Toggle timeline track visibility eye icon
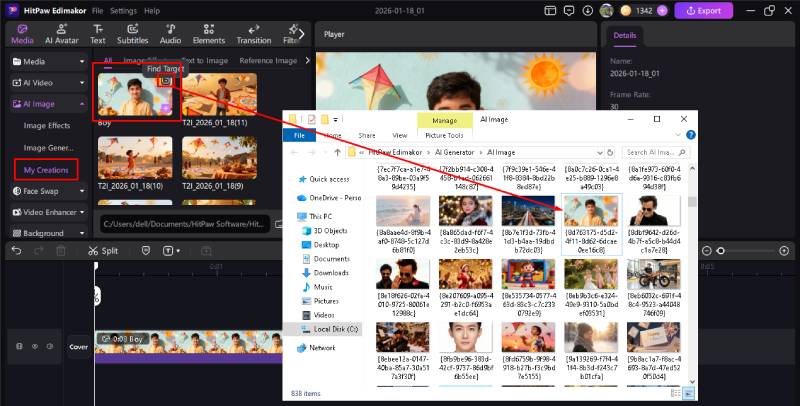 35,347
